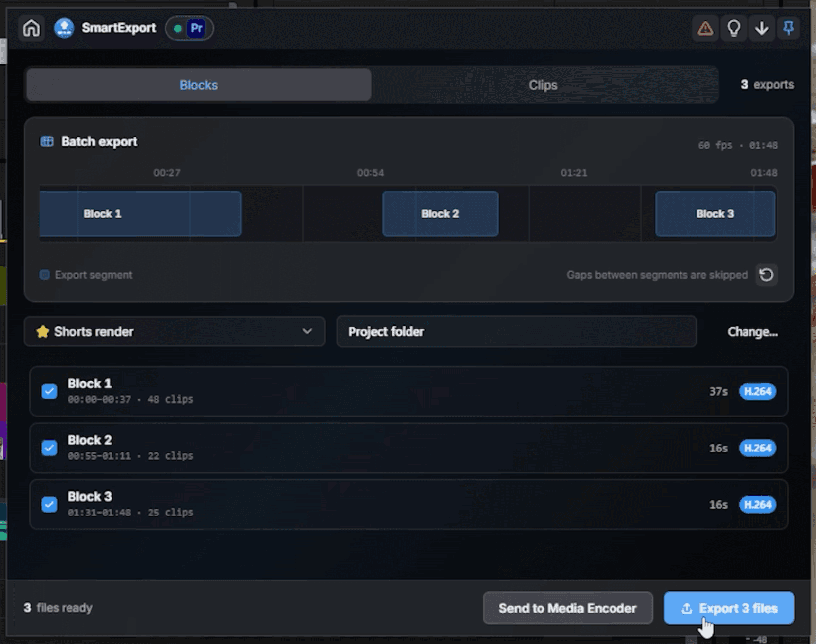Click the lightbulb tips icon
This screenshot has height=644, width=816.
734,28
